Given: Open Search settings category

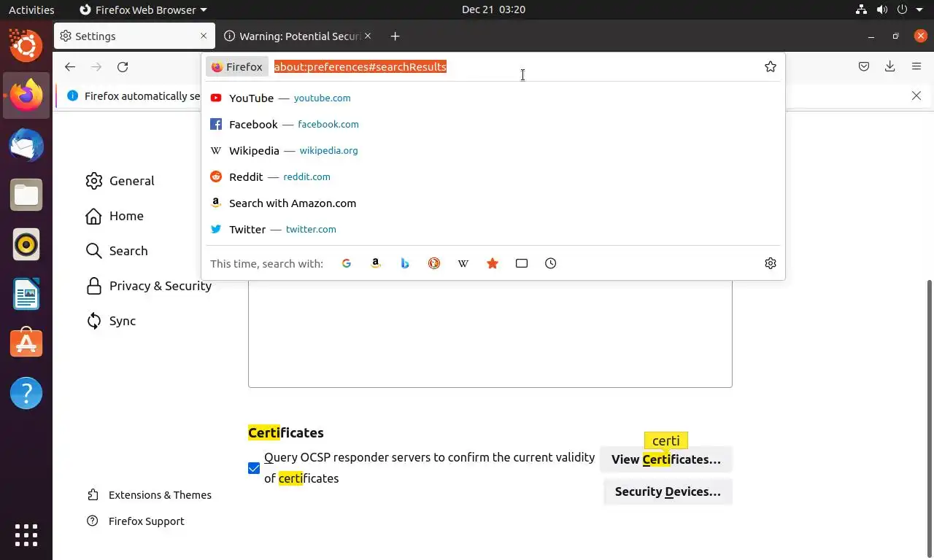Looking at the screenshot, I should click(117, 251).
